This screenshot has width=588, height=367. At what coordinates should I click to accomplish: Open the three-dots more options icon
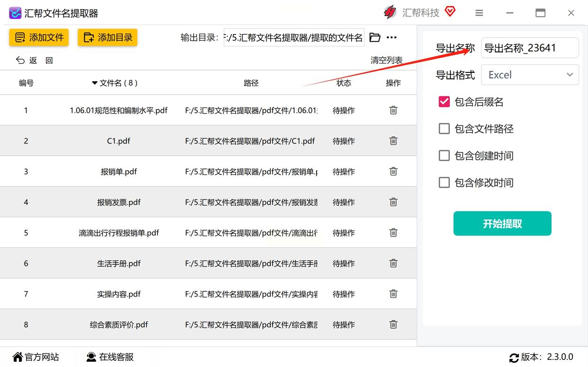(392, 37)
